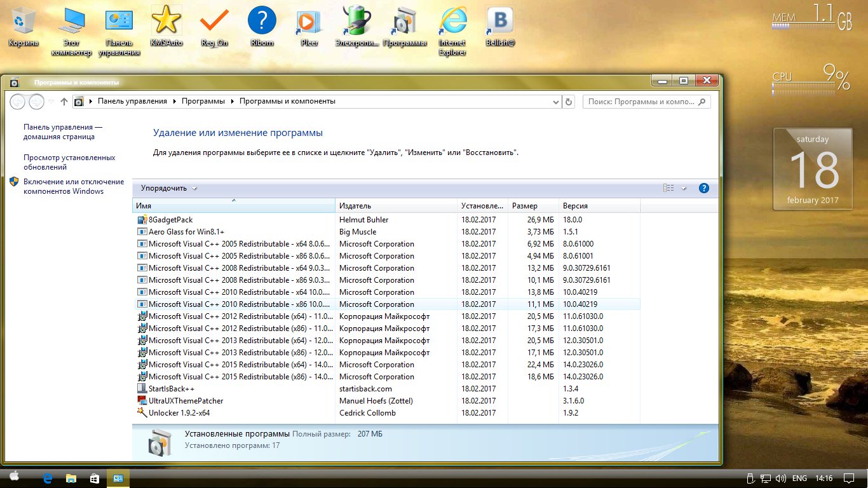Select 8GadgetPack in program list
This screenshot has height=488, width=868.
[x=386, y=220]
